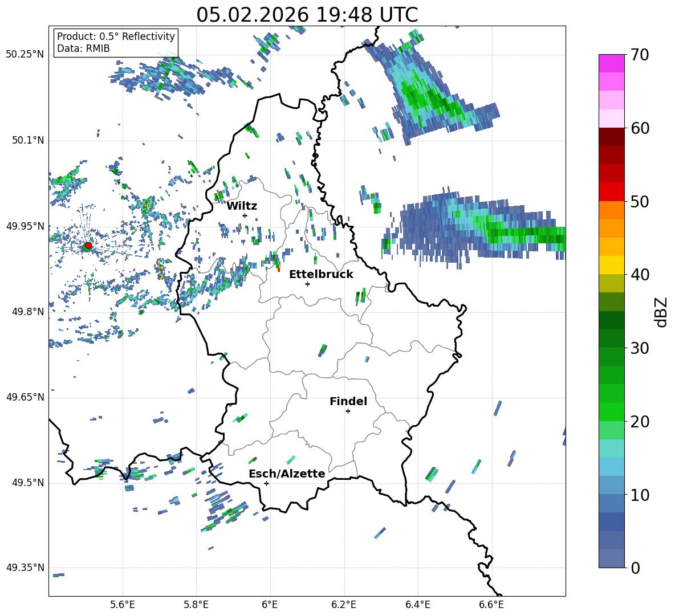675x616 pixels.
Task: Click the 49.65°N latitude label
Action: pos(25,397)
